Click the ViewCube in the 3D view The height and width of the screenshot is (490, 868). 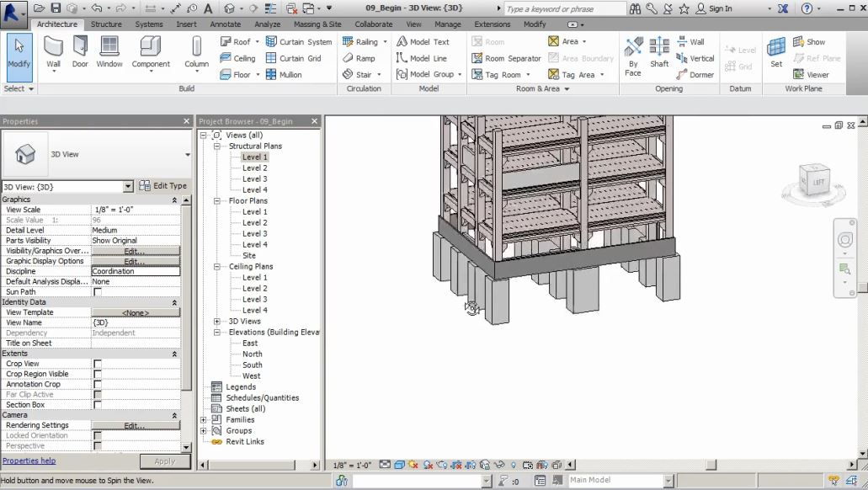pyautogui.click(x=815, y=180)
